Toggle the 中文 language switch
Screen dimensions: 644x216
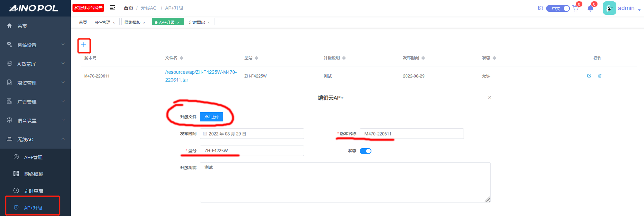point(558,8)
